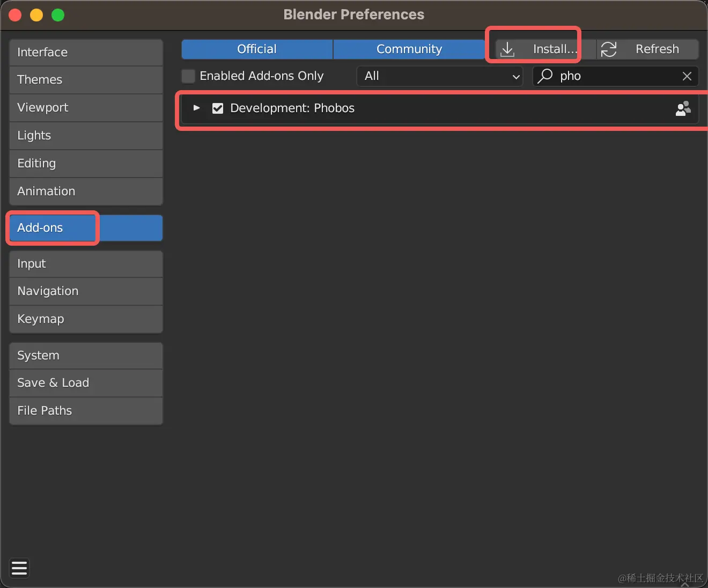Click inside the search input showing pho
The image size is (708, 588).
pos(590,76)
